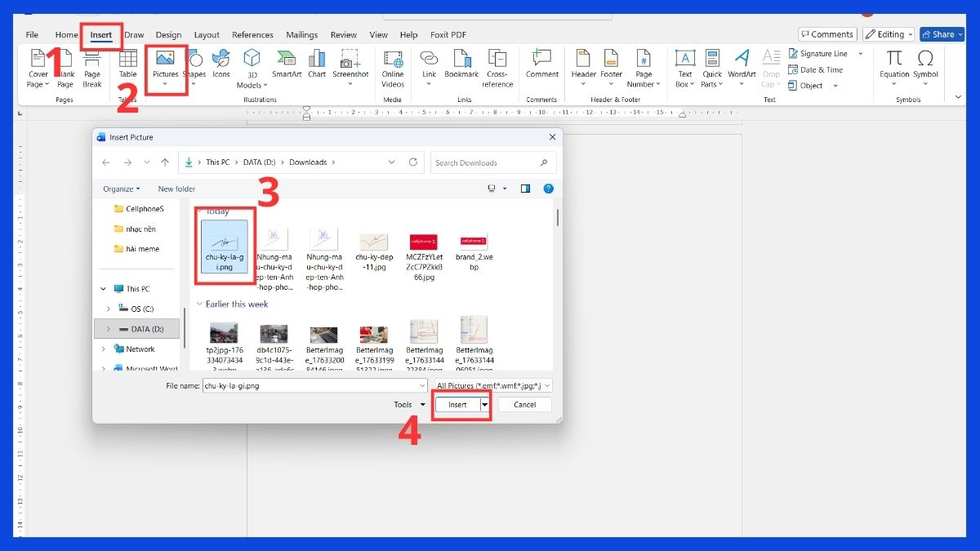Collapse the This PC tree node
Image resolution: width=980 pixels, height=551 pixels.
[104, 289]
